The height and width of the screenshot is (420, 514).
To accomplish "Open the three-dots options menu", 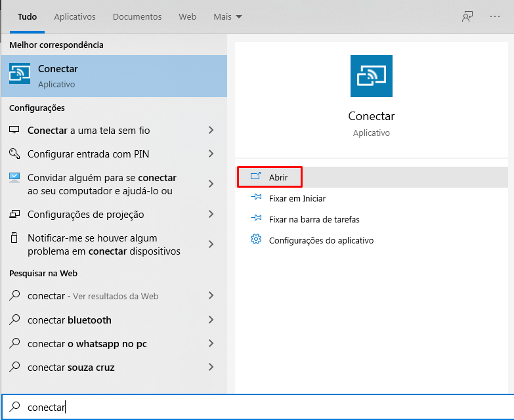I will coord(495,16).
